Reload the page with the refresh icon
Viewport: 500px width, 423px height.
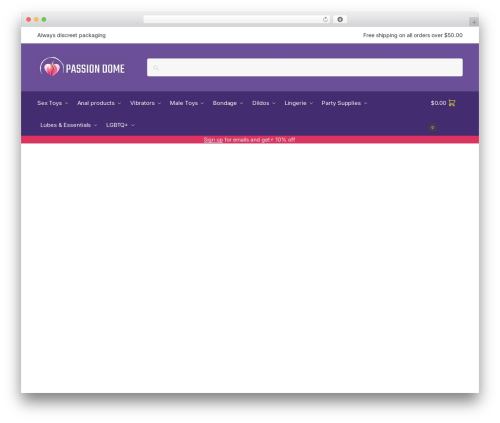pyautogui.click(x=325, y=20)
